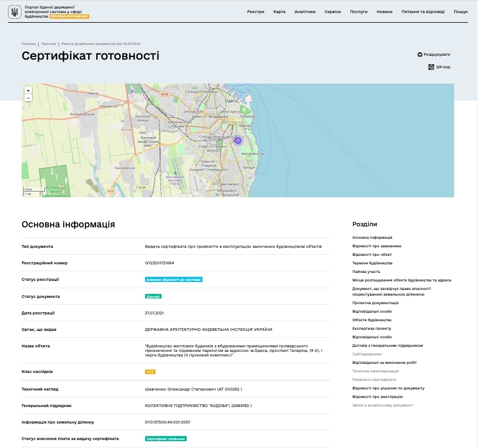Viewport: 478px width, 448px height.
Task: Jump to section Проектна документація
Action: pos(375,303)
